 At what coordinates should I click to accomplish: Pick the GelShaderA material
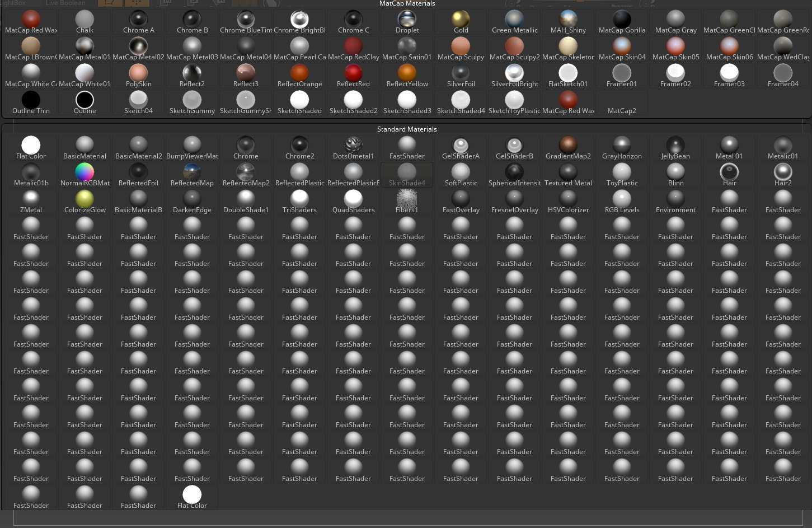point(461,148)
